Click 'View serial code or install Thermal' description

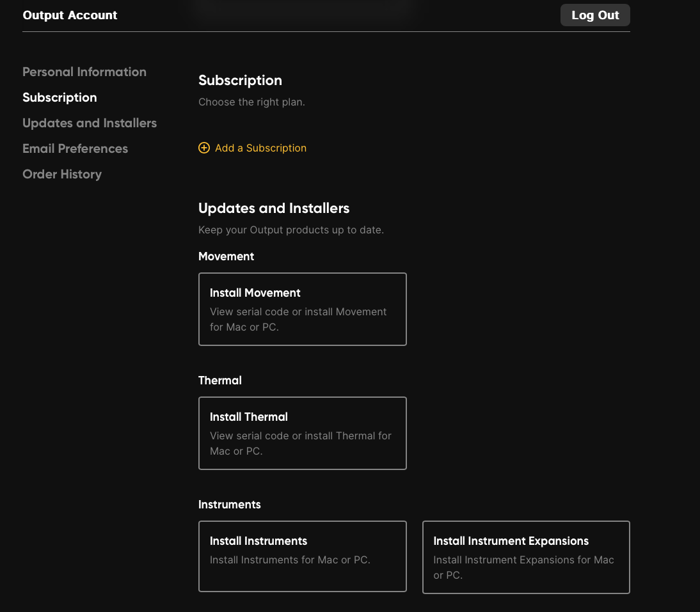[x=301, y=443]
